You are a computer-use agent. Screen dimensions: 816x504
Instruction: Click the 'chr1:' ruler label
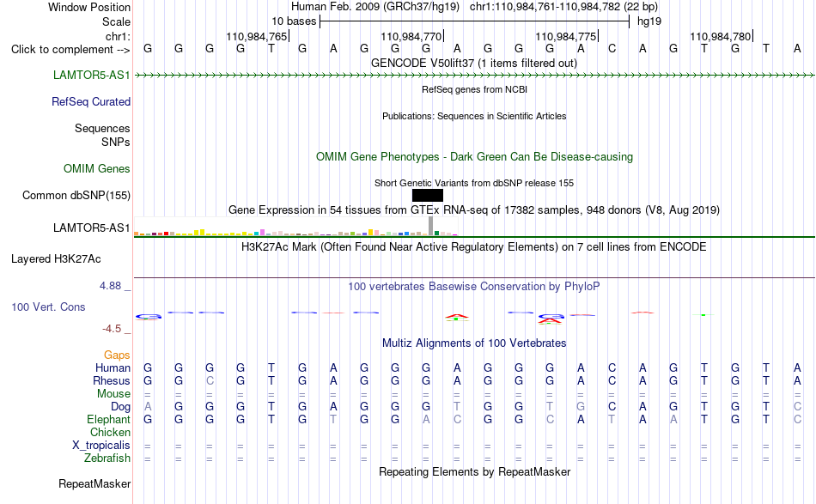pyautogui.click(x=119, y=36)
